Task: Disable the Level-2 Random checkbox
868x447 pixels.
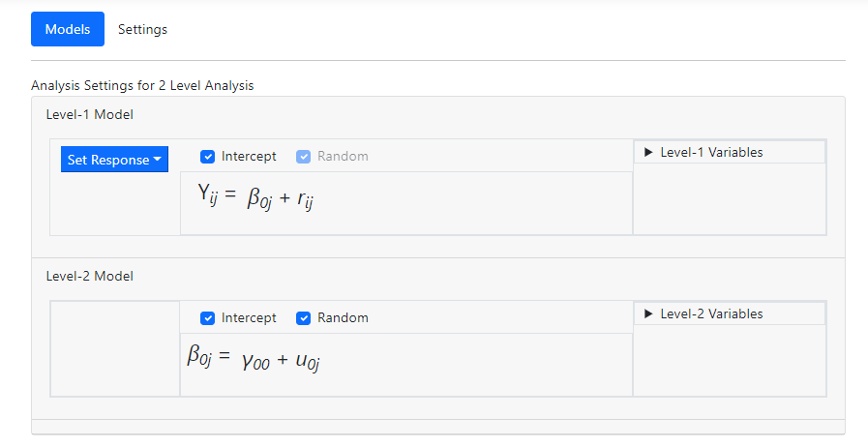Action: 304,318
